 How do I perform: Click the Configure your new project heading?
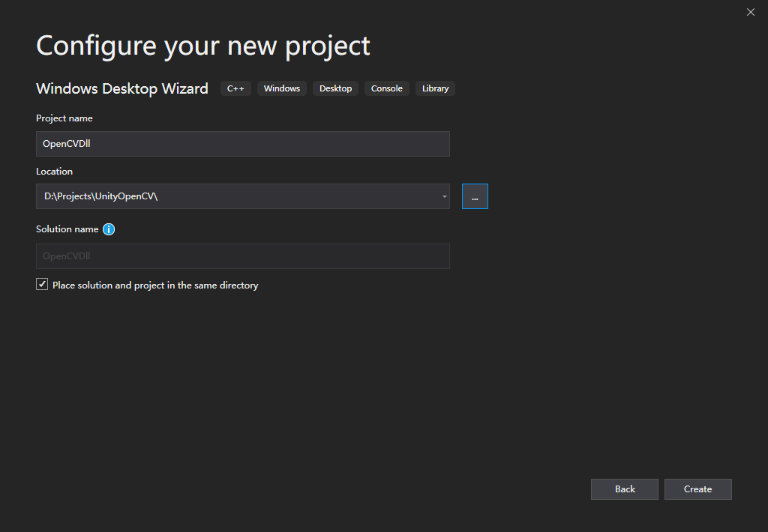203,46
